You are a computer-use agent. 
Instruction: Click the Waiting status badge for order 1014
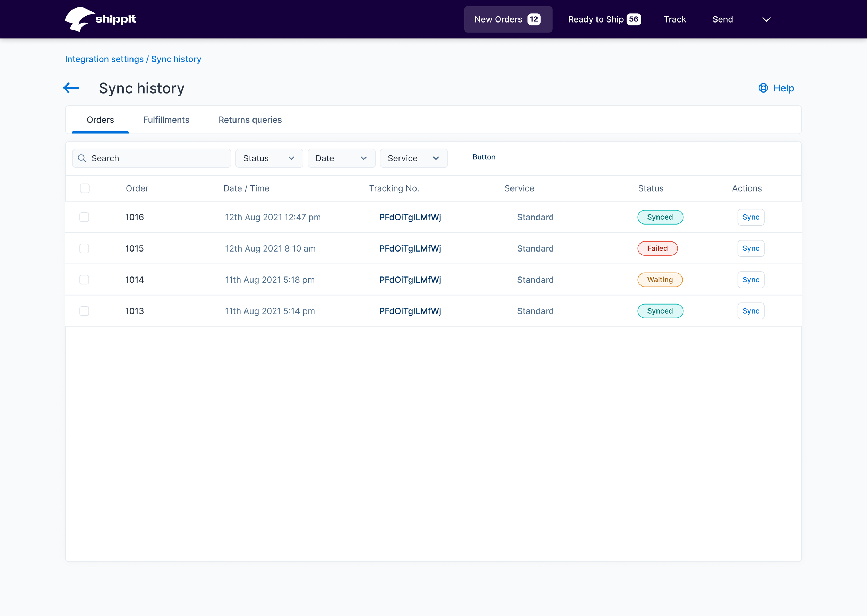tap(660, 280)
